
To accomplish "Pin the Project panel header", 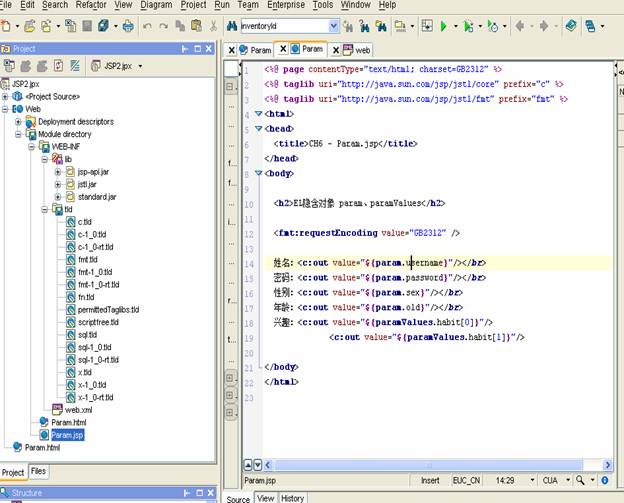I will click(x=185, y=49).
